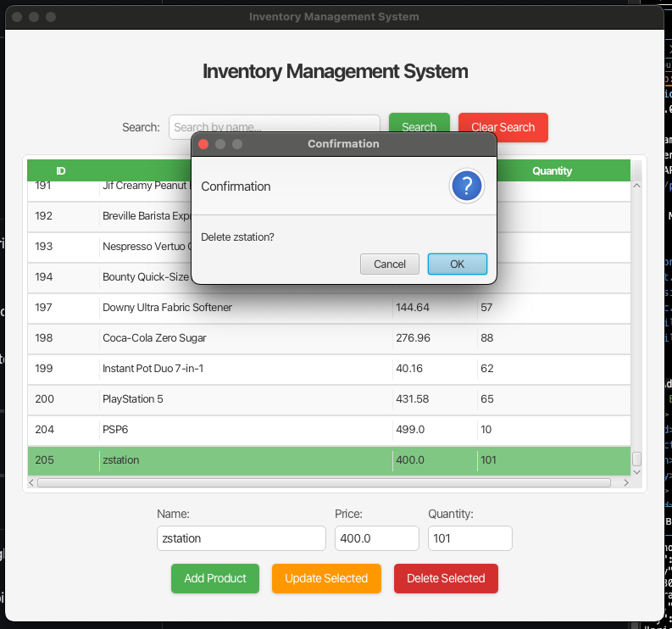Image resolution: width=672 pixels, height=629 pixels.
Task: Click the Delete Selected button
Action: [x=446, y=578]
